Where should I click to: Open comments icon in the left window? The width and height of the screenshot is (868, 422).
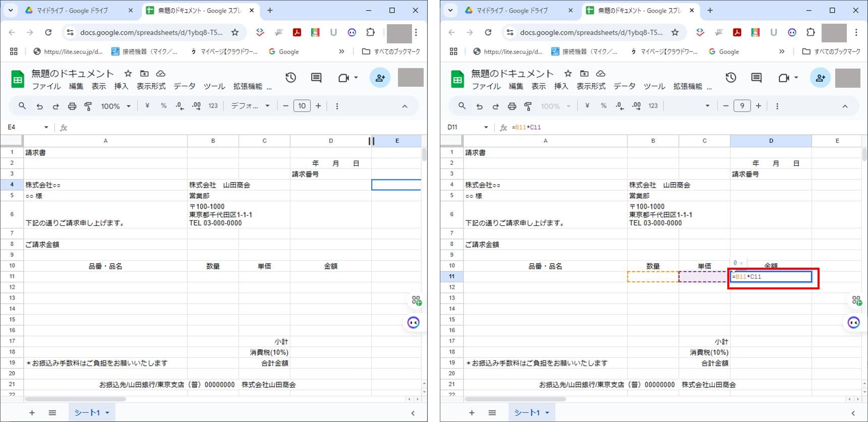point(316,78)
